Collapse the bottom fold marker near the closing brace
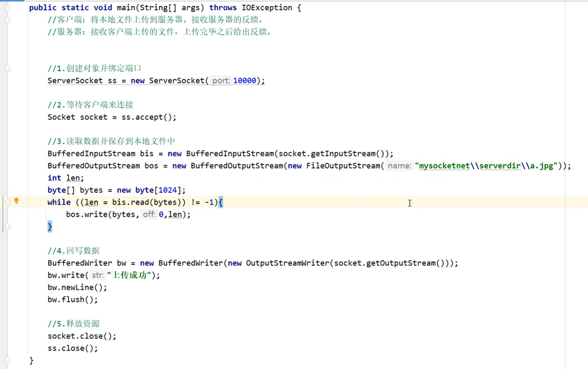The width and height of the screenshot is (588, 369). (7, 360)
